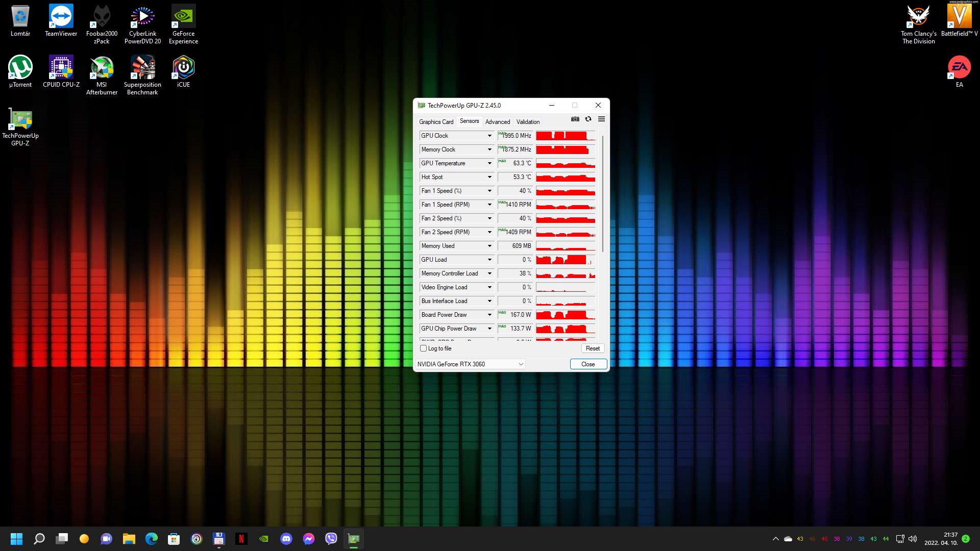Viewport: 980px width, 551px height.
Task: Expand the Fan 1 Speed (RPM) dropdown
Action: pos(489,205)
